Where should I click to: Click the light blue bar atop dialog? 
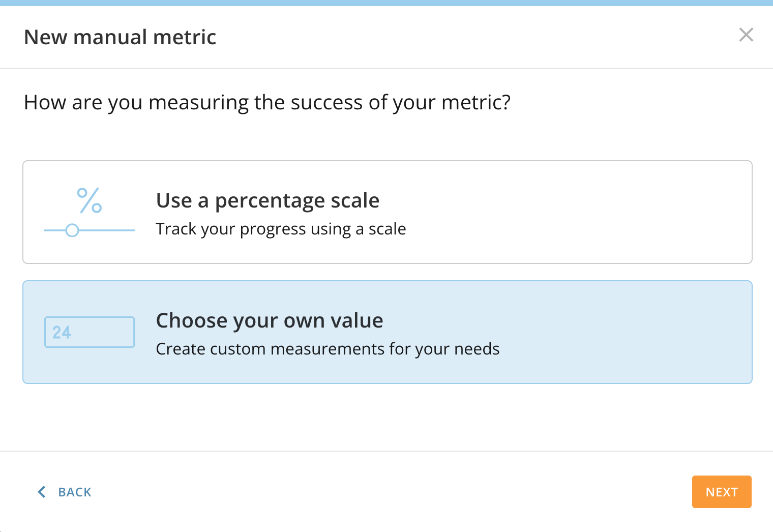[386, 3]
